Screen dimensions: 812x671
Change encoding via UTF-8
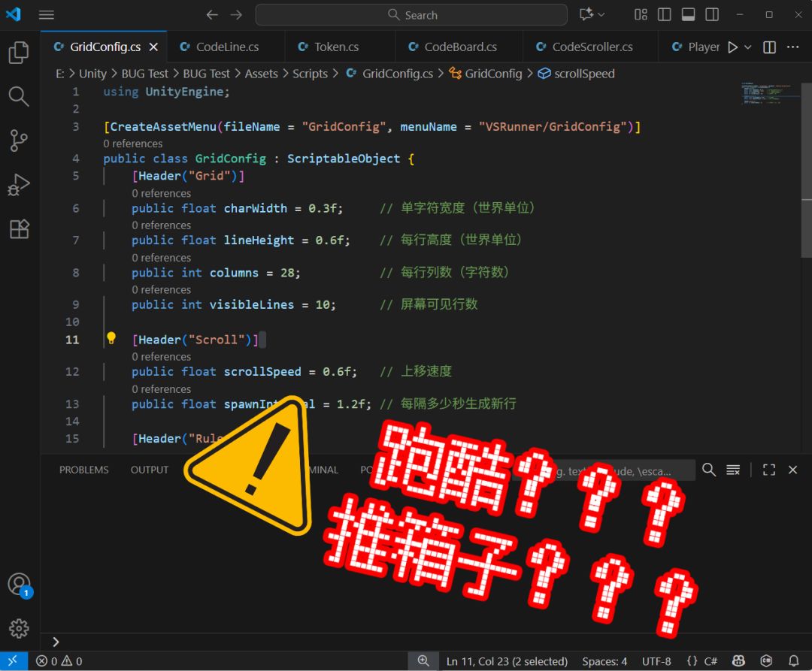coord(656,661)
